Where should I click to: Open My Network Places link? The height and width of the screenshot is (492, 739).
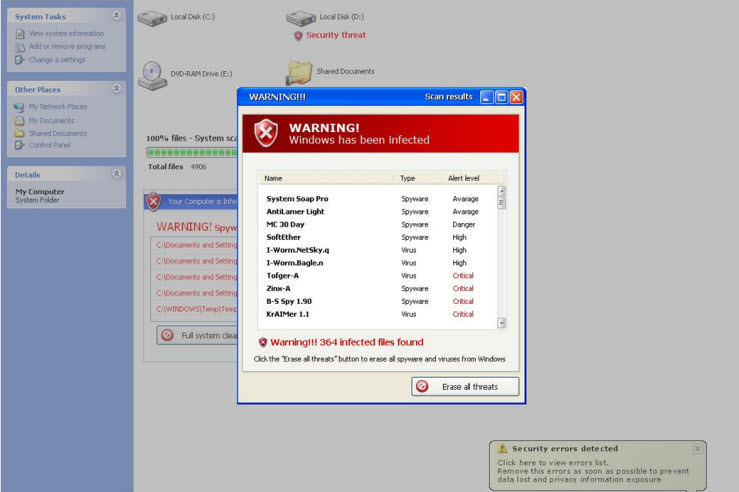click(x=58, y=107)
